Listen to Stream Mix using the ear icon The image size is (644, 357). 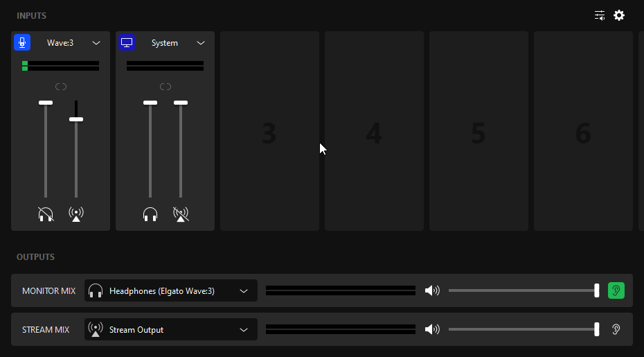pyautogui.click(x=616, y=329)
